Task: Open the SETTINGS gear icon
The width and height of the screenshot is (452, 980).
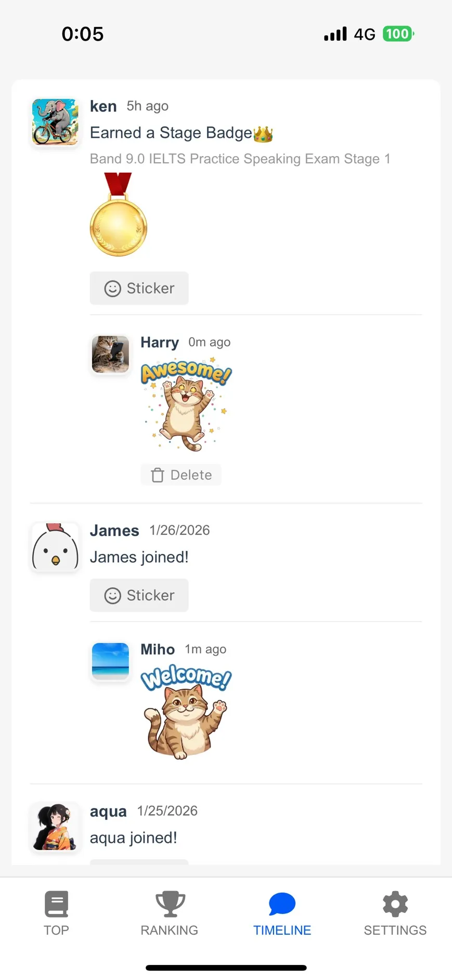Action: pos(395,904)
